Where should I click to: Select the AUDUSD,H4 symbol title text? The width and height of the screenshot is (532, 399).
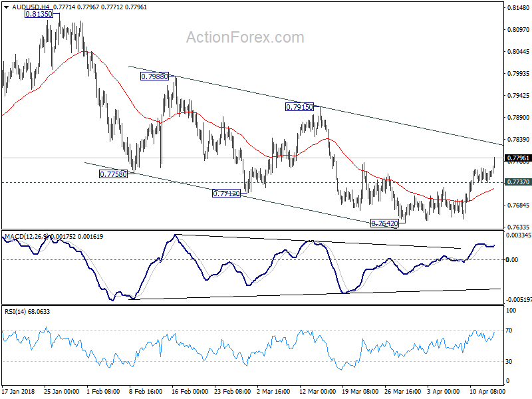(x=31, y=7)
